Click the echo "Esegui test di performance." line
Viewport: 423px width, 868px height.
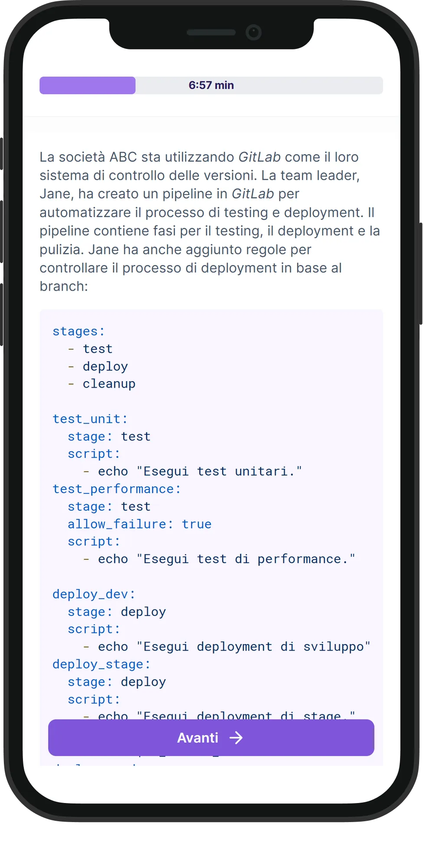click(x=219, y=559)
